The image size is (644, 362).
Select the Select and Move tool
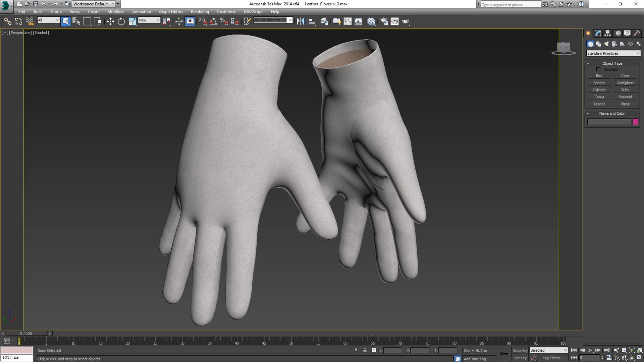(x=110, y=21)
